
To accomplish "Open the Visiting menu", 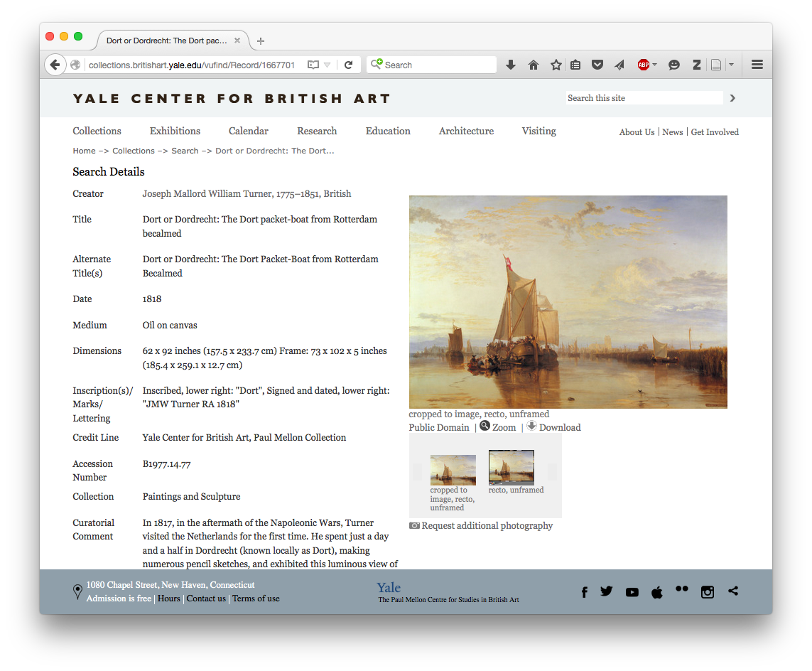I will pyautogui.click(x=538, y=131).
